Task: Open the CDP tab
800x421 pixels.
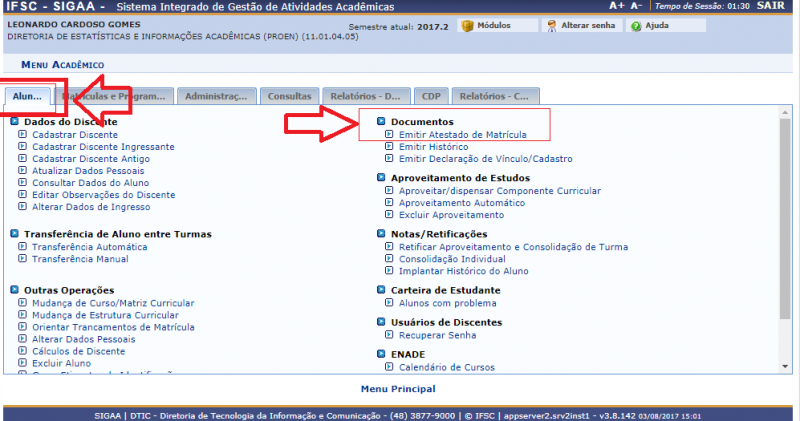Action: [428, 96]
